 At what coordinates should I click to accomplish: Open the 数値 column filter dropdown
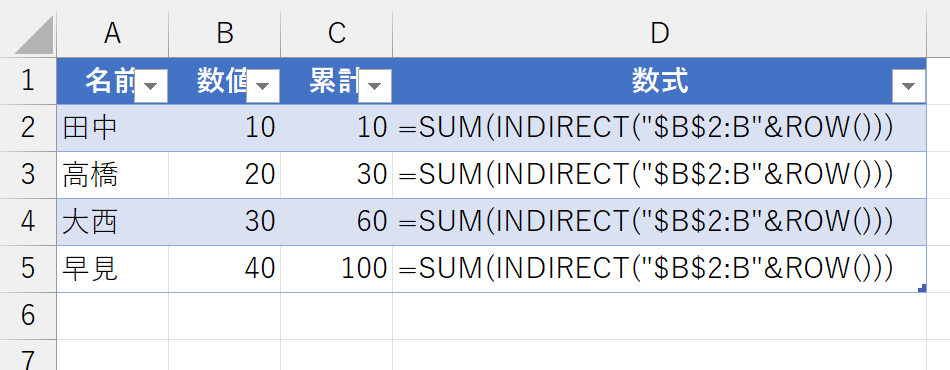pos(263,87)
